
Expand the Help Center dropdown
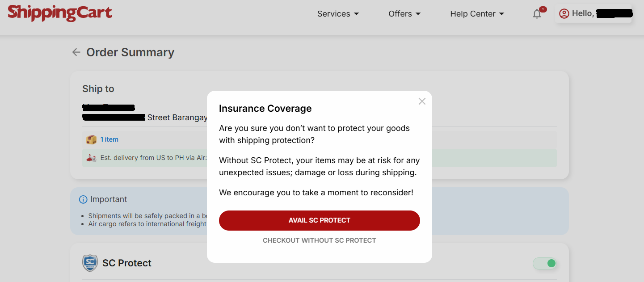[477, 14]
